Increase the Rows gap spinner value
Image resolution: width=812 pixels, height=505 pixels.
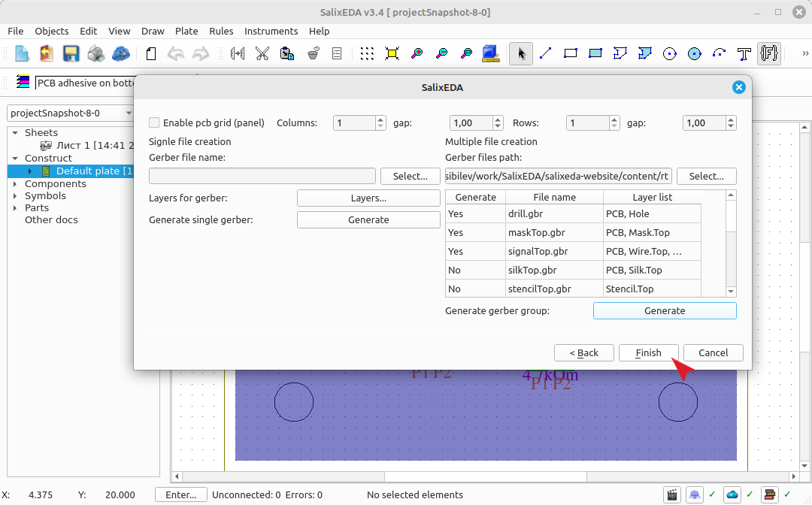731,119
